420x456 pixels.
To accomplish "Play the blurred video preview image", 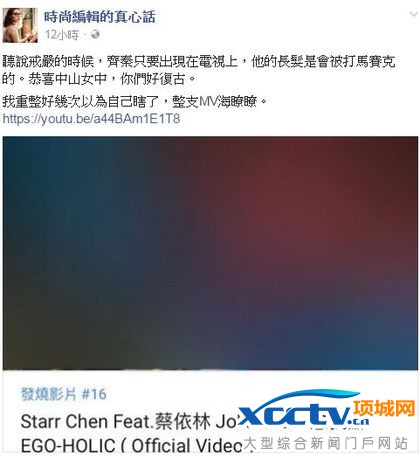I will (210, 253).
